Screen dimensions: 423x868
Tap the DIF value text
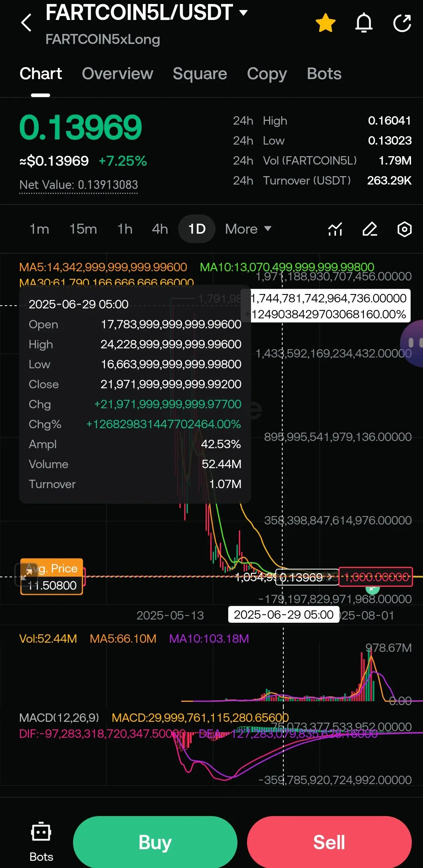pyautogui.click(x=103, y=733)
